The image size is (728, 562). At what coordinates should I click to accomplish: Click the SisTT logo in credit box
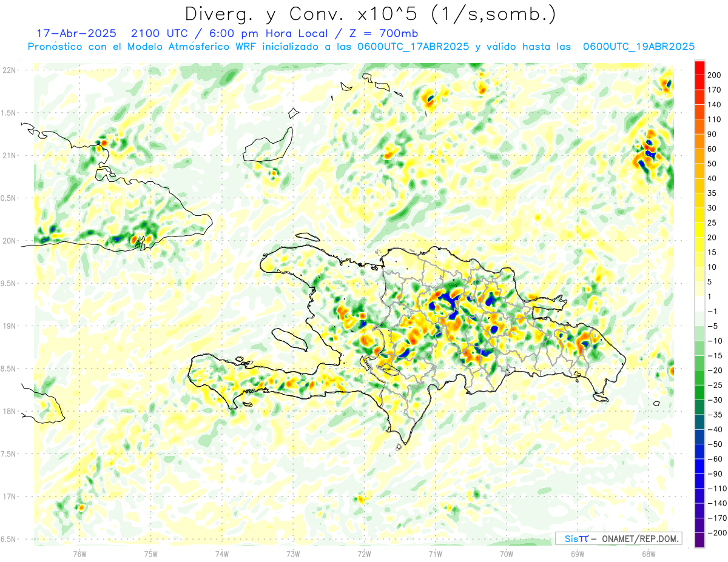(576, 538)
